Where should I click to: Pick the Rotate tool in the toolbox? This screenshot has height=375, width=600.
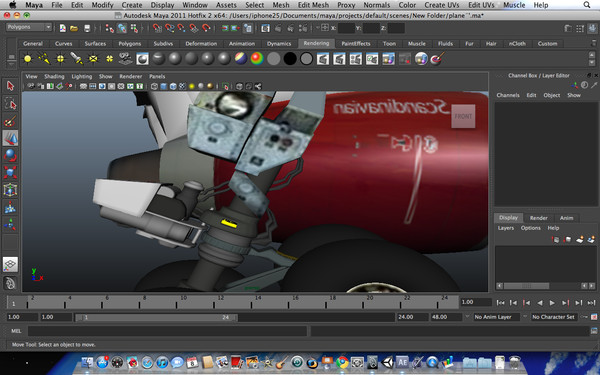(10, 155)
